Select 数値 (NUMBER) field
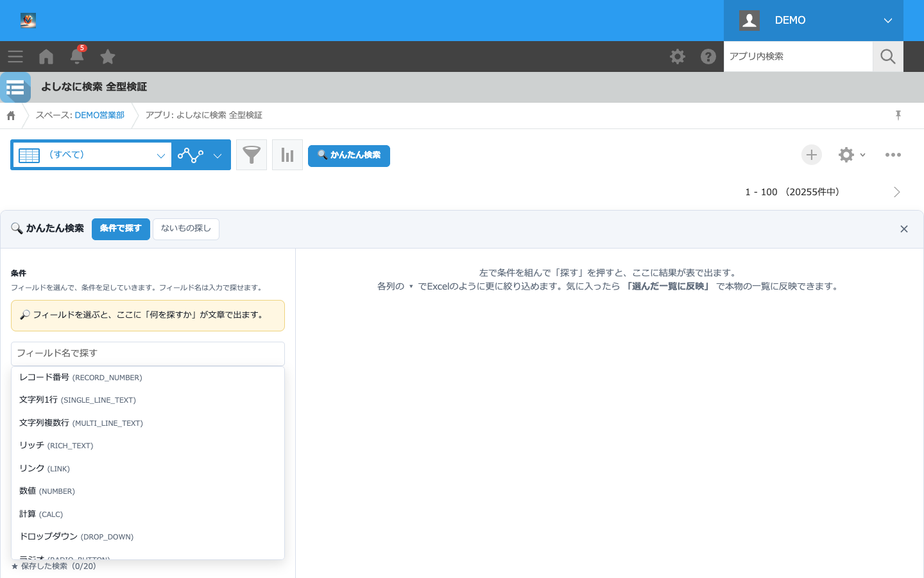The height and width of the screenshot is (578, 924). (148, 491)
